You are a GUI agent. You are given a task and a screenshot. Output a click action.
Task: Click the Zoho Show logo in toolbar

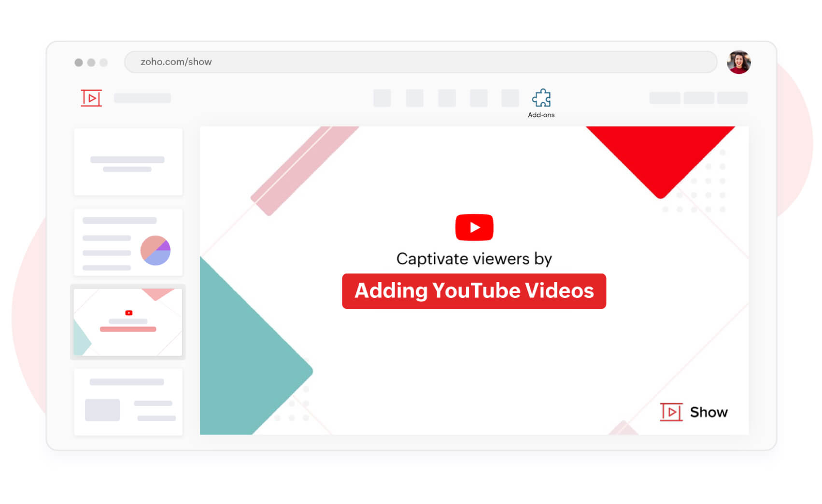pyautogui.click(x=91, y=98)
